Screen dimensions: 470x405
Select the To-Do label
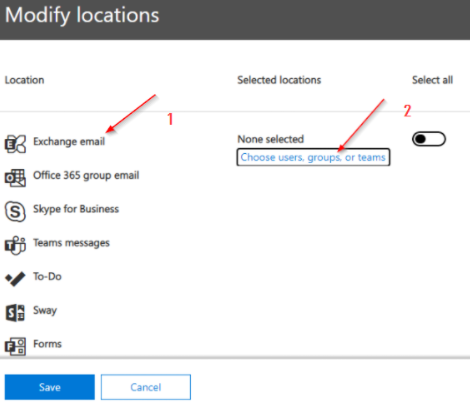(x=47, y=276)
